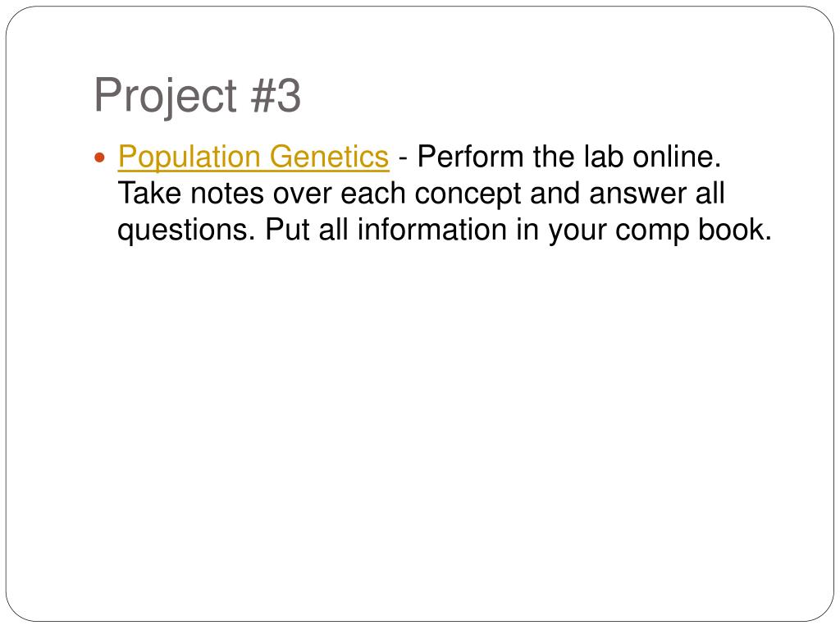Click the word Population in the link

coord(189,157)
